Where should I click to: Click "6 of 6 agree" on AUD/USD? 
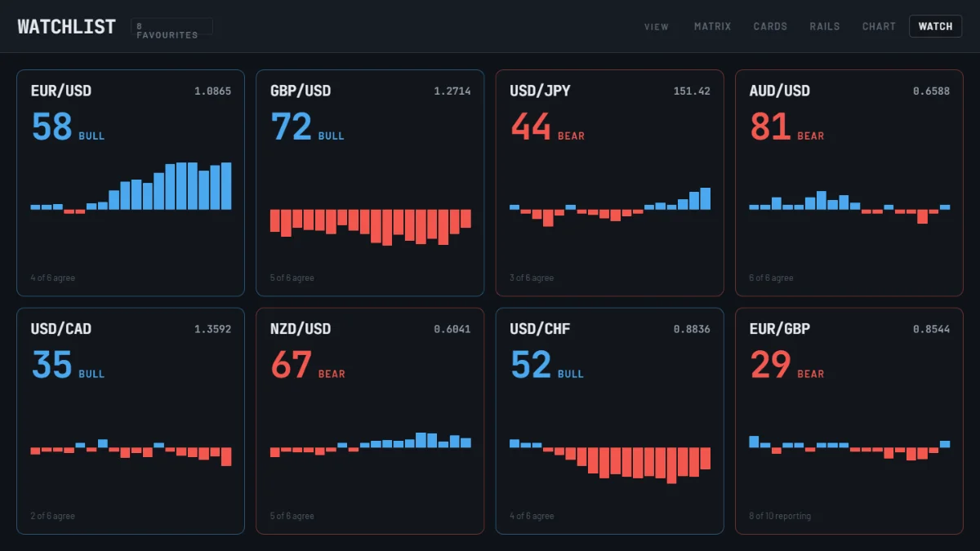772,278
